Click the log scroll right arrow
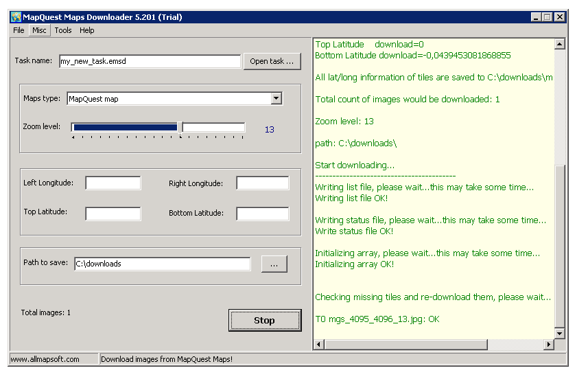The image size is (588, 377). (549, 344)
